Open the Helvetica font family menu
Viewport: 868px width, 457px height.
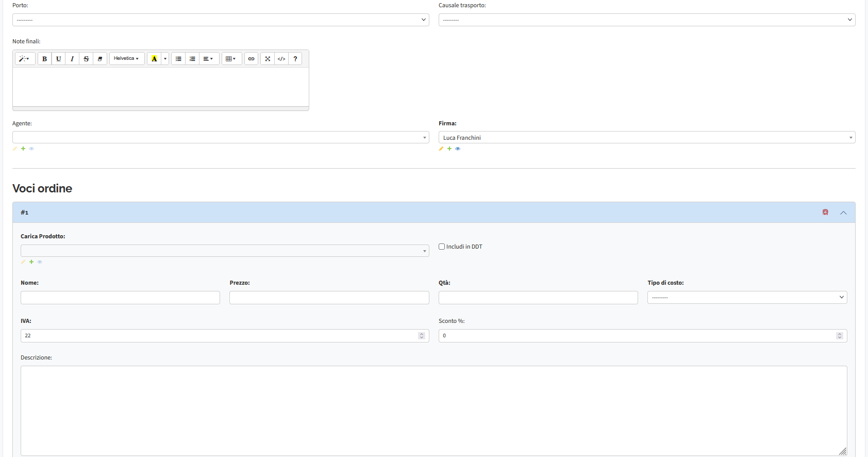pyautogui.click(x=127, y=59)
